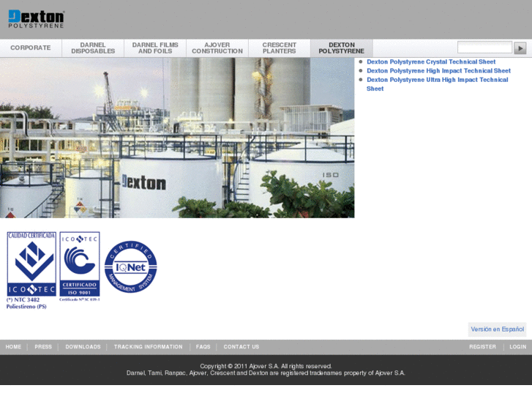Open Dexton Polystyrene High Impact Technical Sheet
This screenshot has height=399, width=532.
438,70
